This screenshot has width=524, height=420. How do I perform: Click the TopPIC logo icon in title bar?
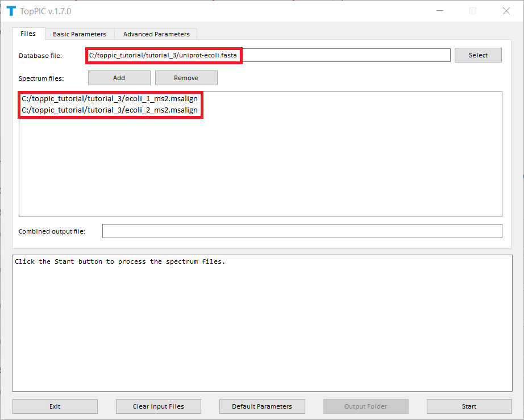point(11,11)
